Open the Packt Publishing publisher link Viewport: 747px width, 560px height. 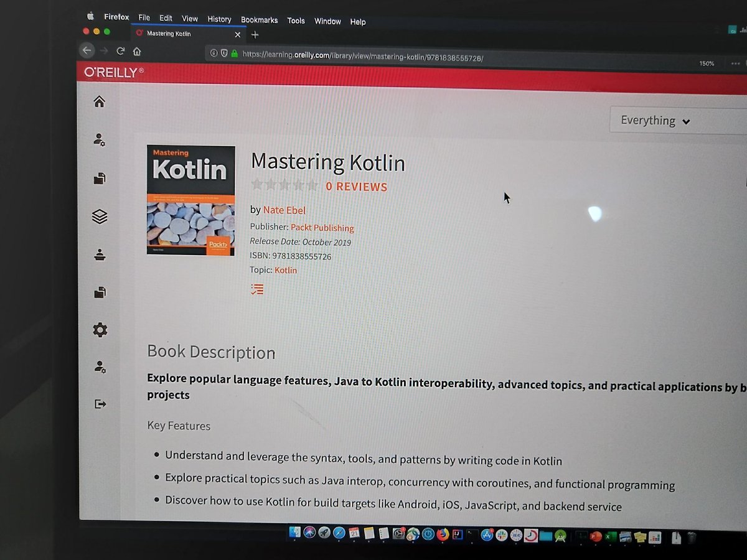(322, 228)
